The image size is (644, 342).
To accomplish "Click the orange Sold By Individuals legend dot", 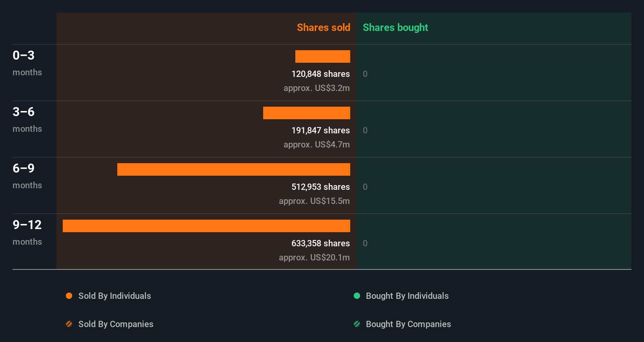I will coord(69,296).
